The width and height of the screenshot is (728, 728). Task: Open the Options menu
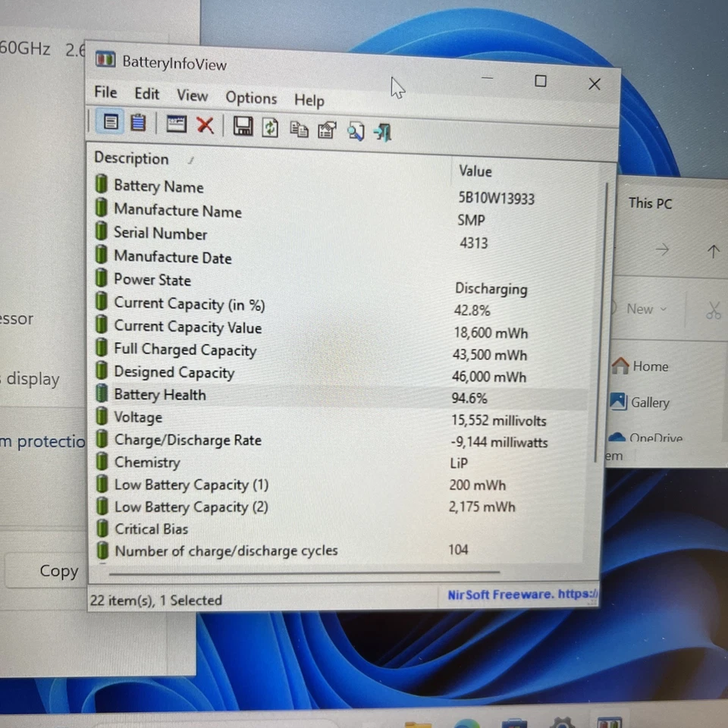tap(251, 98)
